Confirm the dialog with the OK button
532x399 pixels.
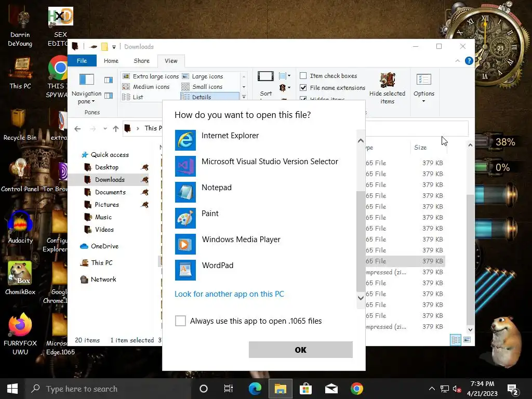point(301,350)
